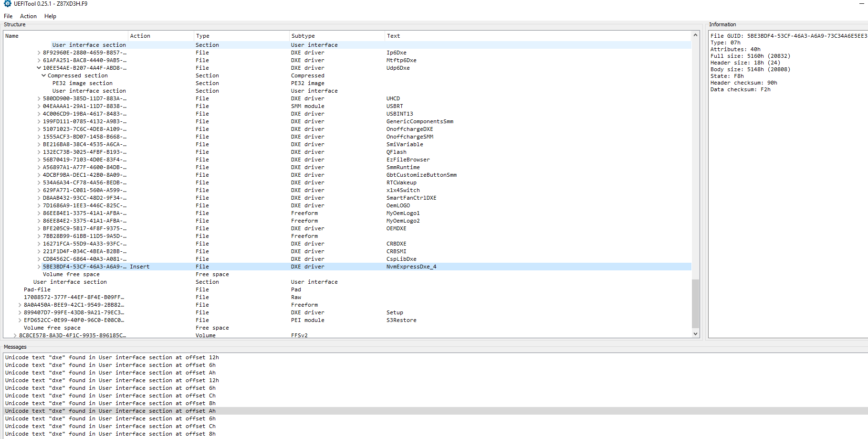Click the CspLibDxe text cell
Viewport: 868px width, 439px height.
click(401, 259)
